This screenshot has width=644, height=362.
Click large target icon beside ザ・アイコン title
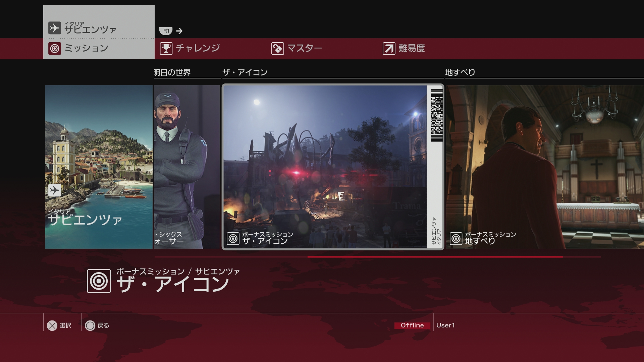[99, 281]
